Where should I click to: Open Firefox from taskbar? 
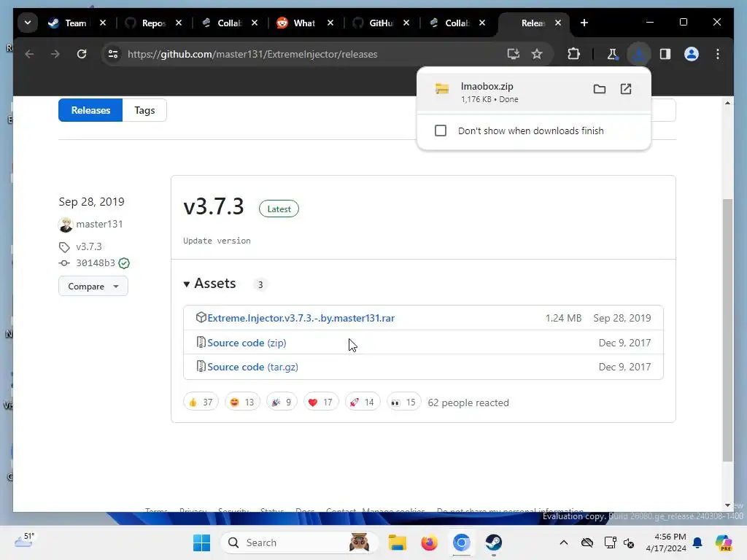coord(429,542)
